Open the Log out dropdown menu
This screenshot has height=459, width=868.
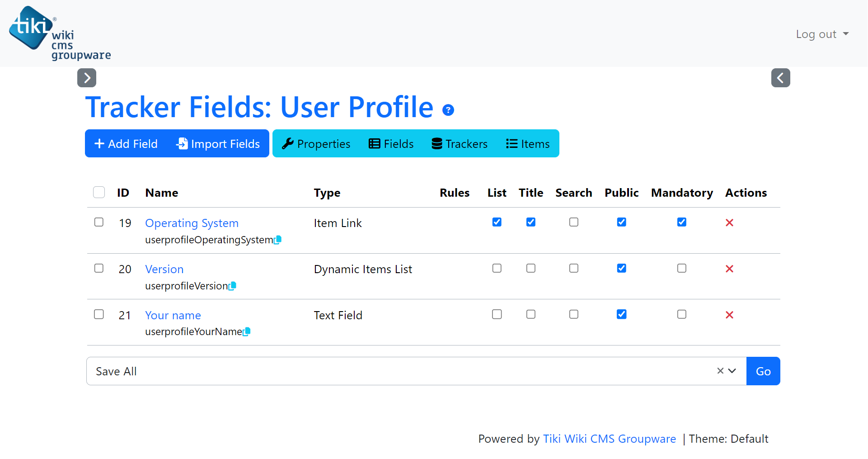coord(822,34)
